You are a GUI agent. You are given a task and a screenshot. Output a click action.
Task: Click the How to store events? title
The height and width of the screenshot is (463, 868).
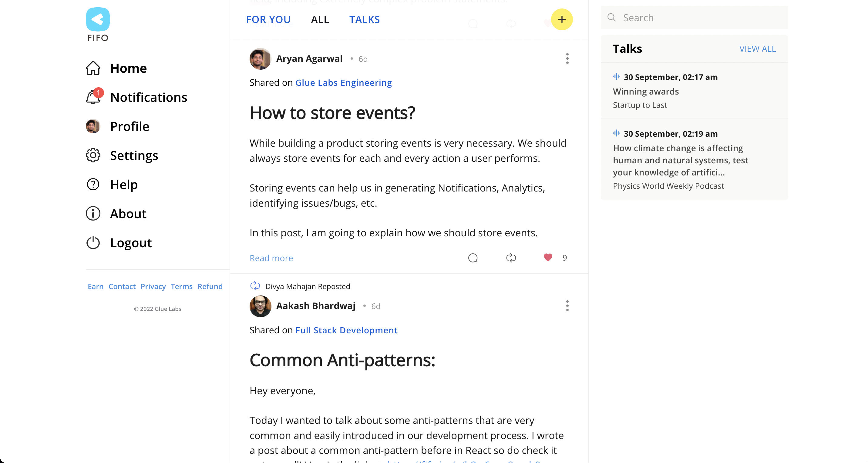(332, 113)
